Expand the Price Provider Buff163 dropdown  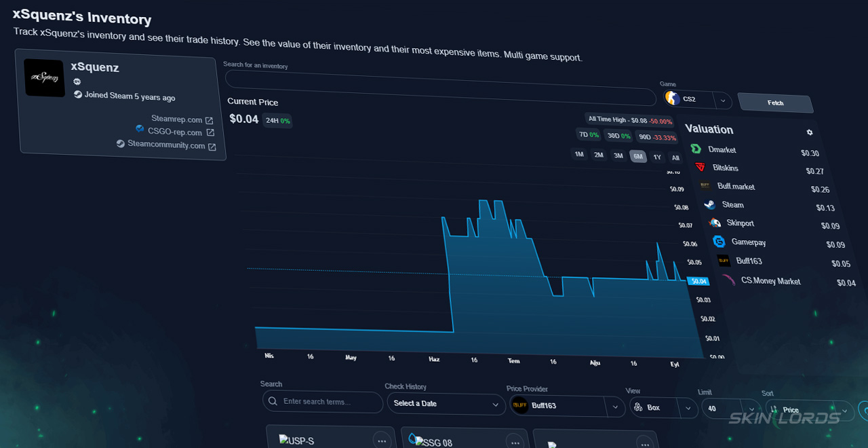pyautogui.click(x=615, y=407)
